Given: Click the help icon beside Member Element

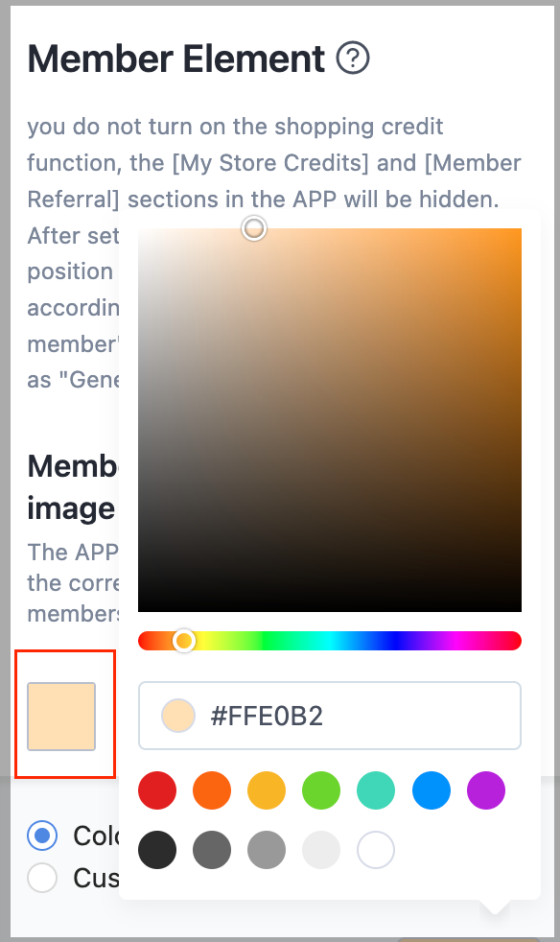Looking at the screenshot, I should click(x=353, y=59).
